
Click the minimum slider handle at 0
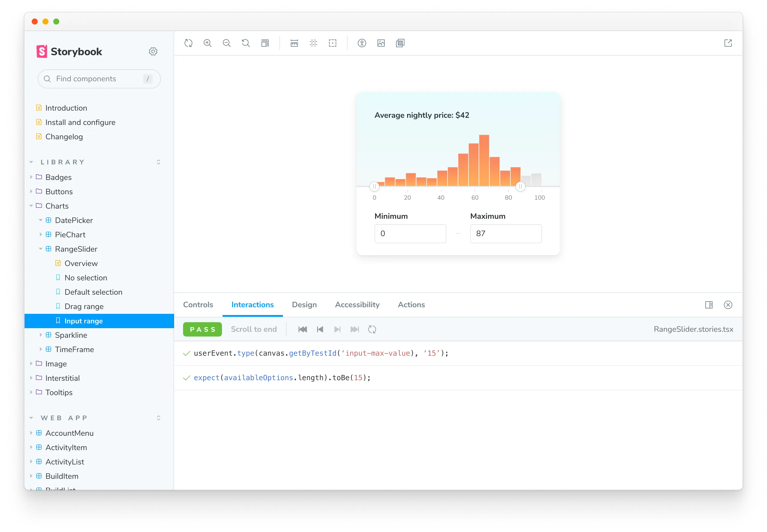[x=374, y=186]
